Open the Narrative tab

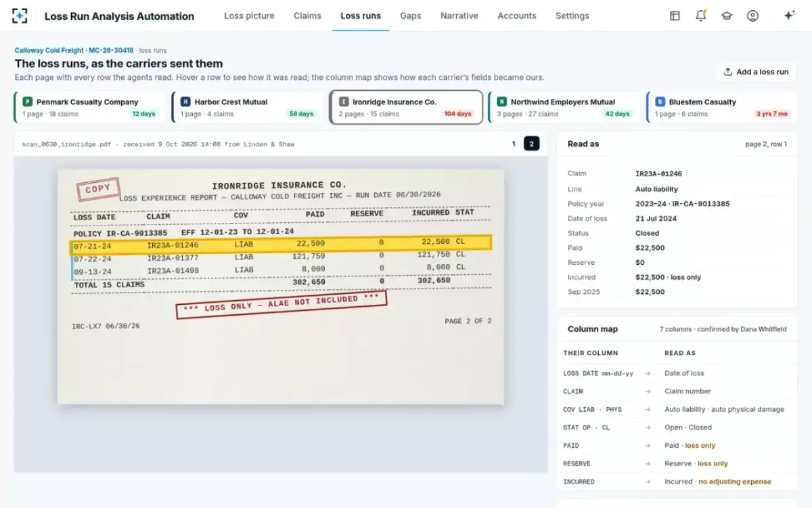(459, 16)
